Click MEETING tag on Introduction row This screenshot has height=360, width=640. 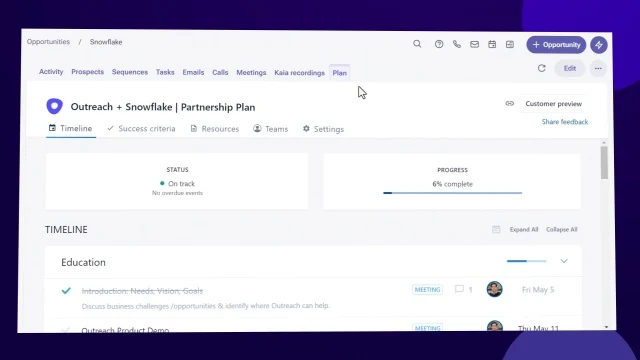click(427, 289)
